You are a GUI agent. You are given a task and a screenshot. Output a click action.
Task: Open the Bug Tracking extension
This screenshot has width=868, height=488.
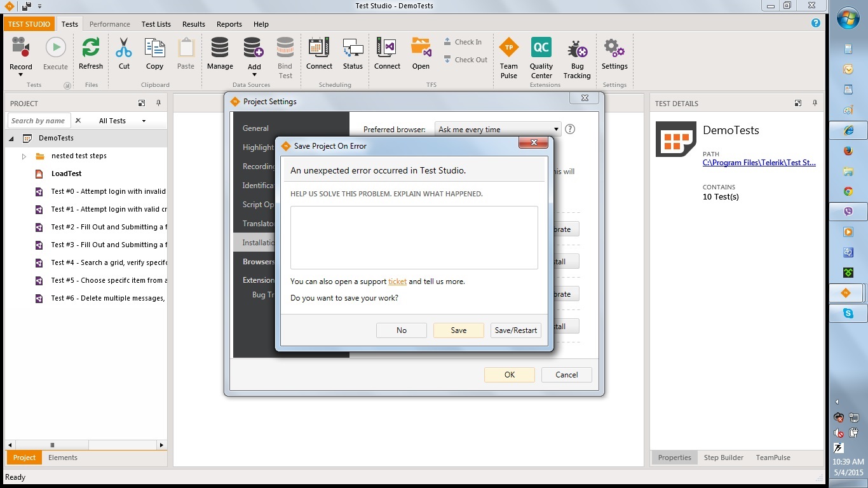(x=577, y=48)
